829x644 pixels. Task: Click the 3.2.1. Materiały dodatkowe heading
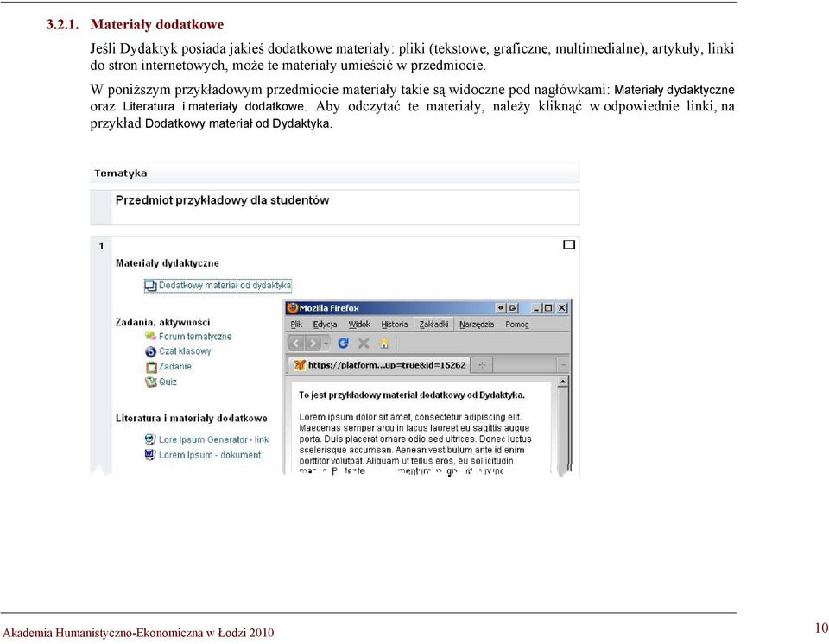(135, 24)
